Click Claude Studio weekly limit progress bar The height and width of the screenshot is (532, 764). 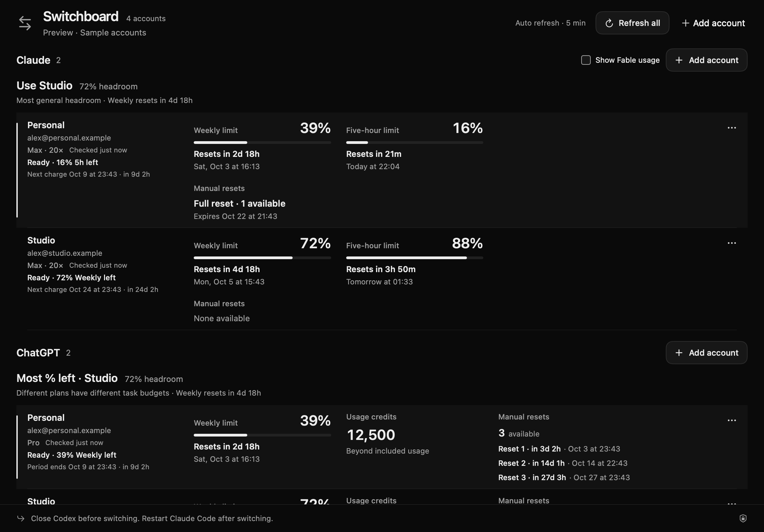(x=262, y=257)
